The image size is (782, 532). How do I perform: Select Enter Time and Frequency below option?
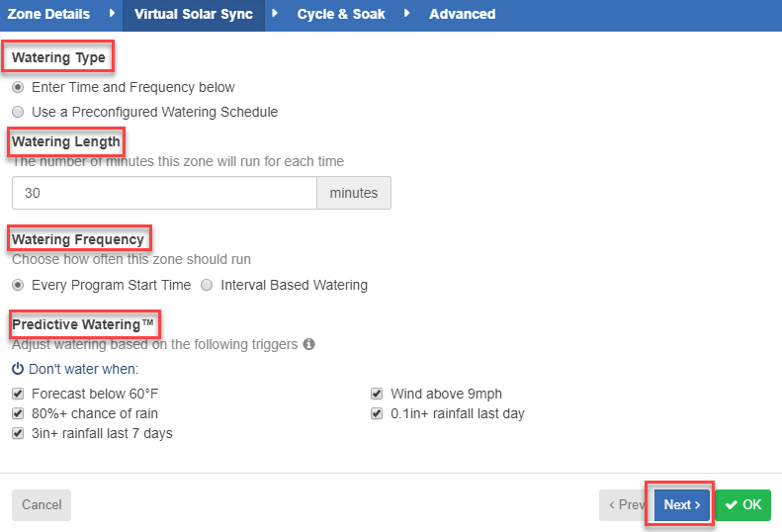point(18,87)
